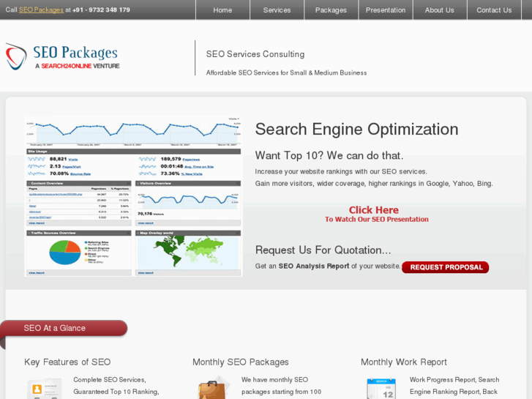Open the Packages menu item
The width and height of the screenshot is (532, 399).
(x=331, y=10)
